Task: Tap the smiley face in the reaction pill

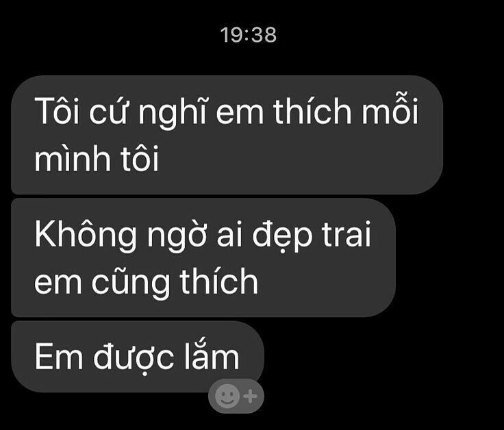Action: point(227,396)
